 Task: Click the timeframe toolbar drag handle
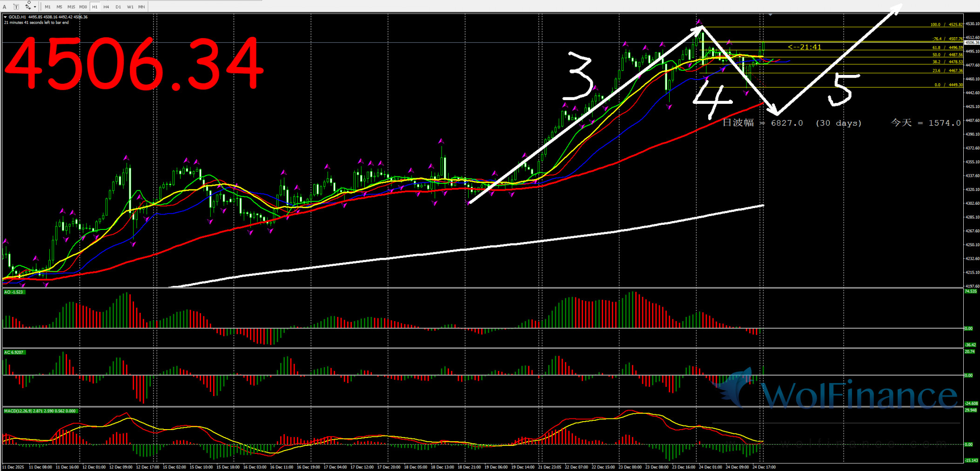[x=41, y=7]
